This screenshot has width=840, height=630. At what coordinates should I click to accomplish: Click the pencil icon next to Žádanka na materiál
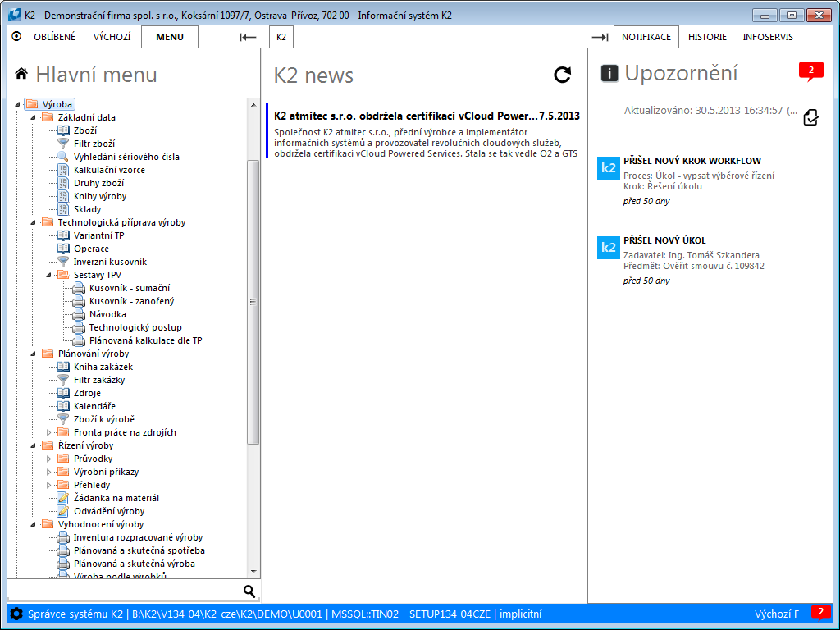point(63,498)
